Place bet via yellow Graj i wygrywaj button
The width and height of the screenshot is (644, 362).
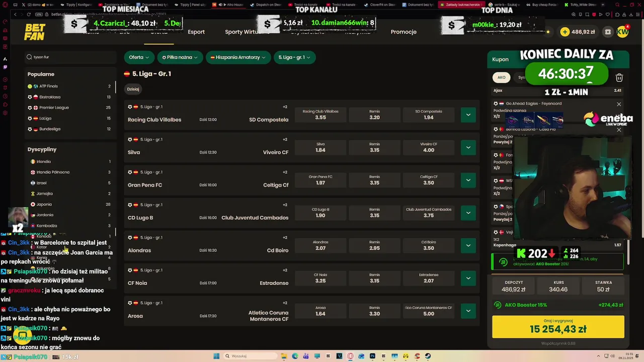point(558,327)
